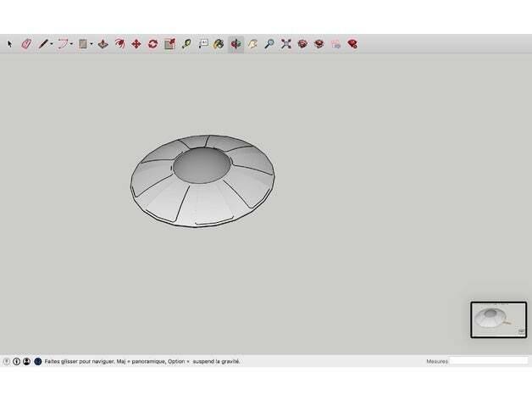532x400 pixels.
Task: Select the arrow Select tool
Action: coord(9,44)
